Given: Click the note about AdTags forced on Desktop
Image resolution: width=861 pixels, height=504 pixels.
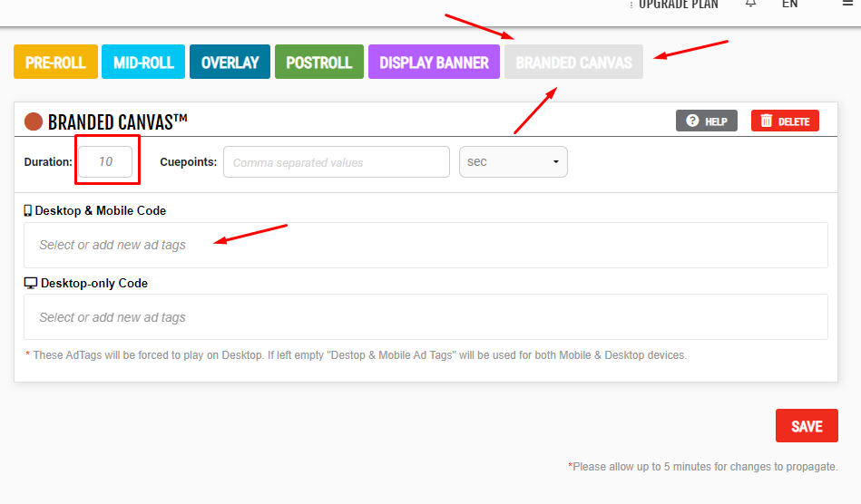Looking at the screenshot, I should [x=357, y=354].
